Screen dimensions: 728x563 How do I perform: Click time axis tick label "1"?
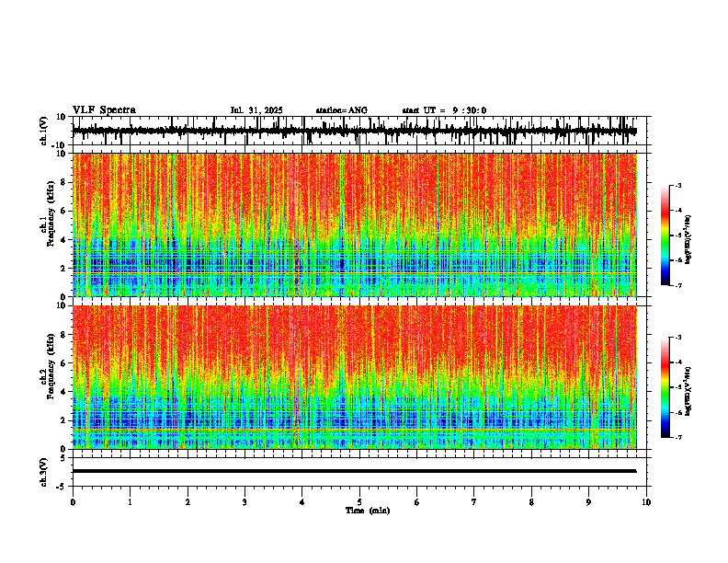130,502
